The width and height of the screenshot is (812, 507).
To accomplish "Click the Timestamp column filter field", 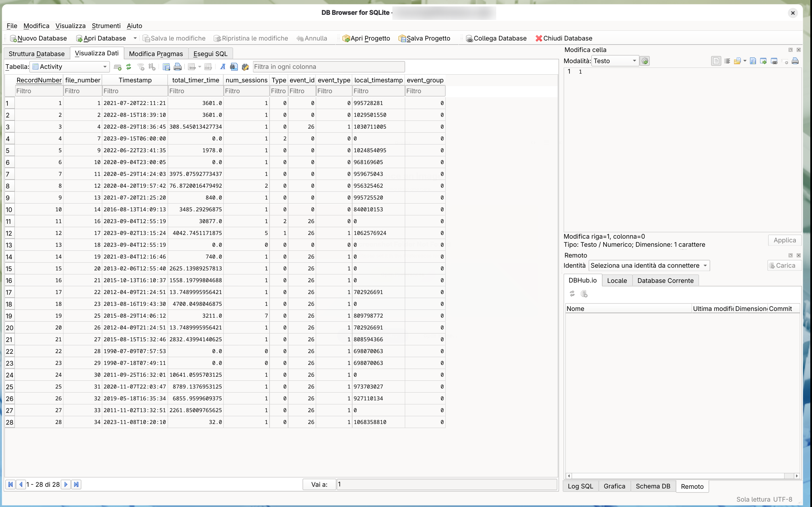I will [x=135, y=91].
